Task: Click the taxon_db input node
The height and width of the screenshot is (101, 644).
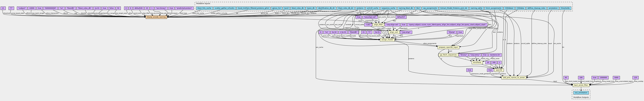Action: tap(311, 8)
